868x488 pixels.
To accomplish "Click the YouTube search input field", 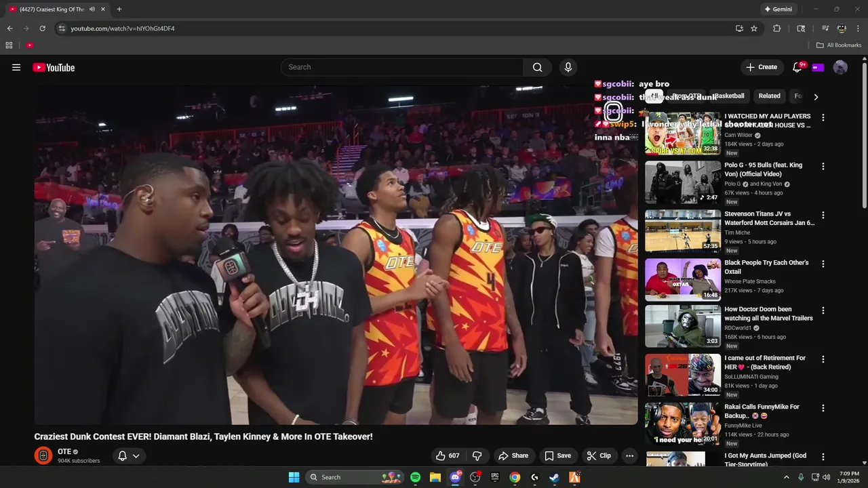I will 402,67.
